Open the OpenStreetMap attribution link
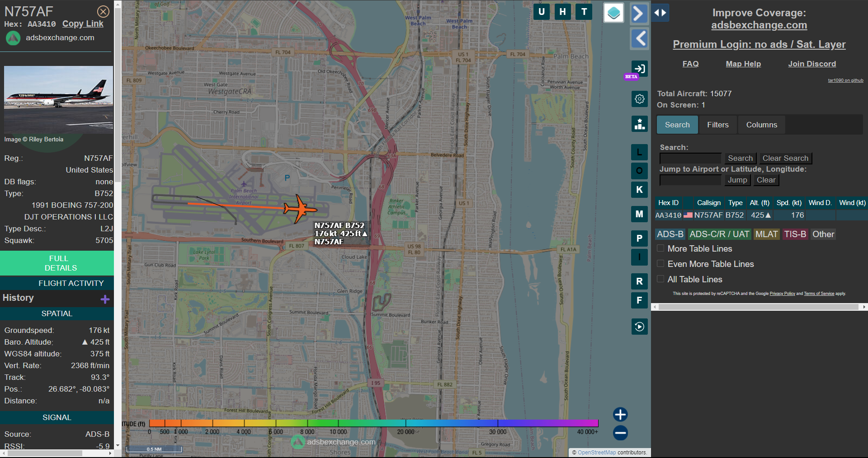The width and height of the screenshot is (868, 458). pyautogui.click(x=597, y=452)
